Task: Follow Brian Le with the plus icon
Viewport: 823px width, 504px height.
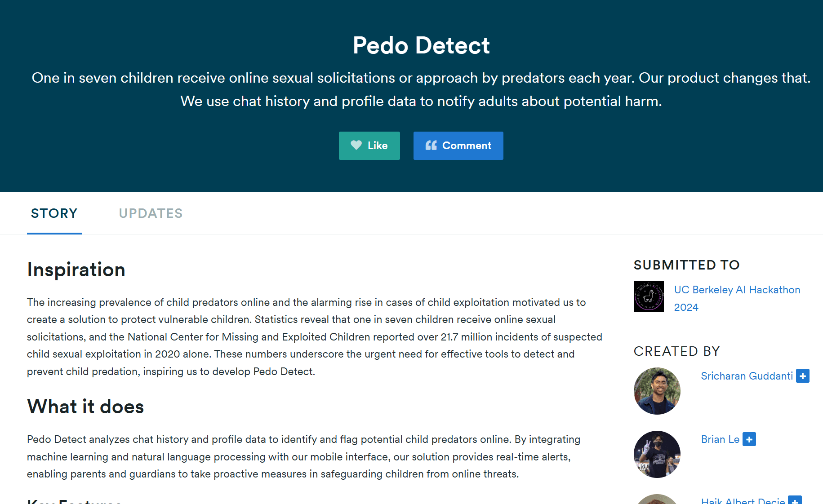Action: click(x=749, y=439)
